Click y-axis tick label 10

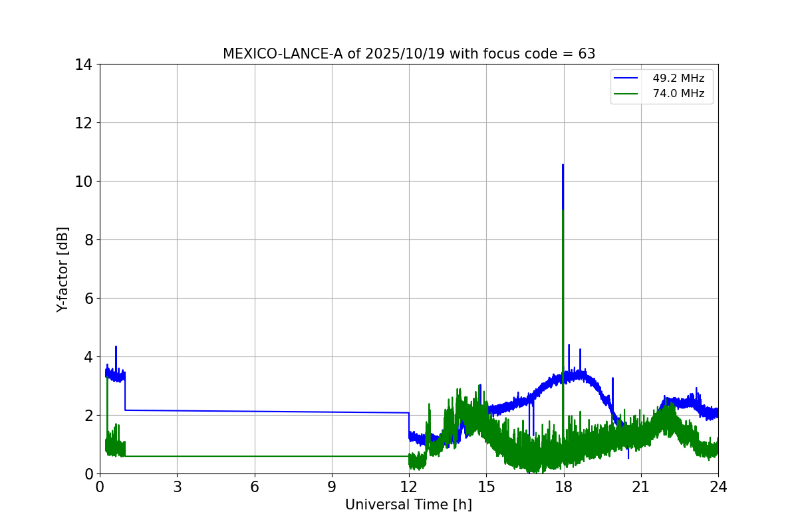(x=84, y=182)
